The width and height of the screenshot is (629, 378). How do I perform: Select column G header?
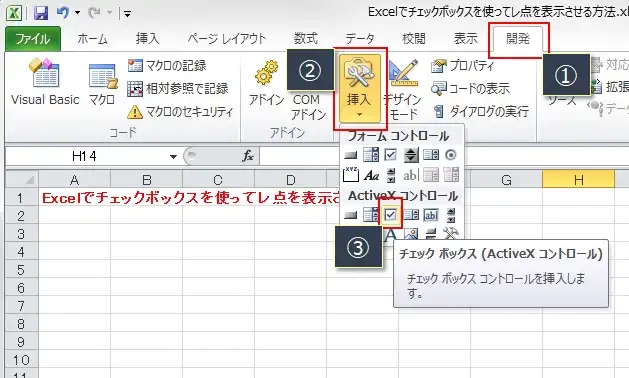pos(506,179)
